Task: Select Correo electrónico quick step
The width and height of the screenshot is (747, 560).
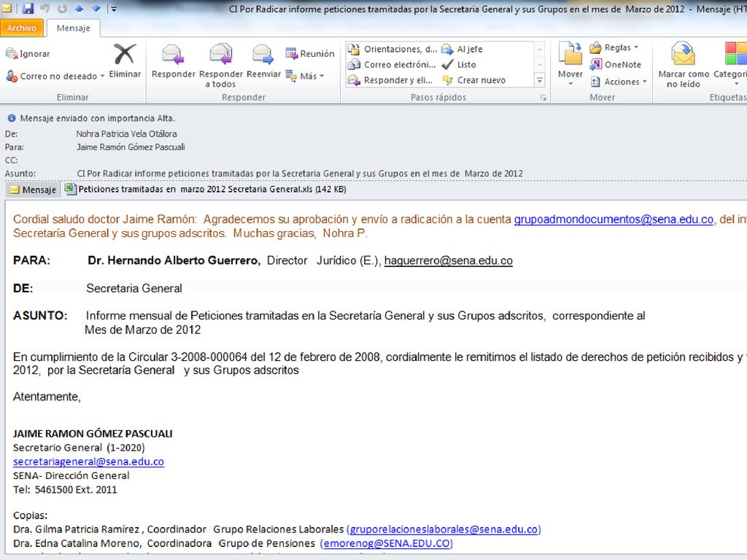Action: (x=392, y=65)
